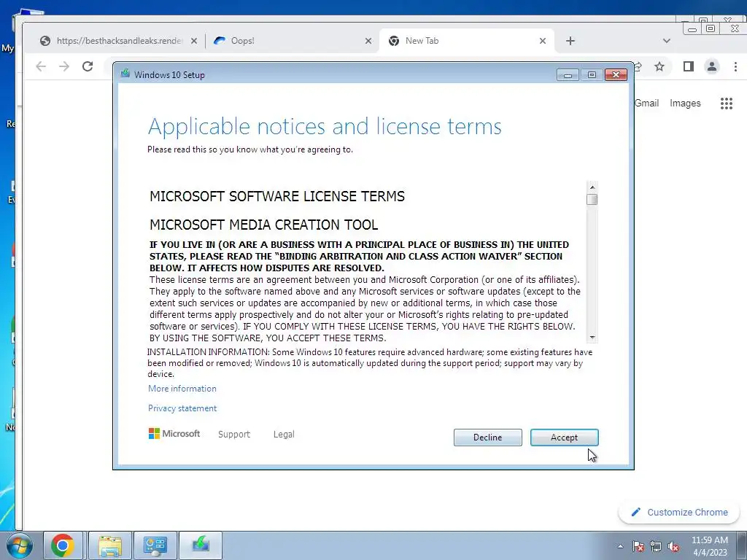The height and width of the screenshot is (560, 747).
Task: Open the Legal link in setup
Action: [x=284, y=435]
